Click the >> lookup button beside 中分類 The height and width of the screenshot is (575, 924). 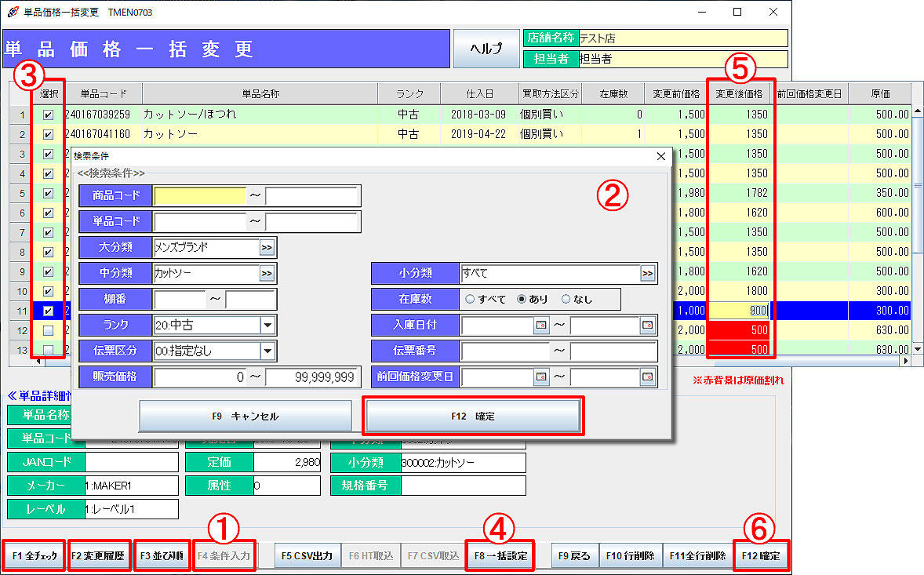coord(267,274)
